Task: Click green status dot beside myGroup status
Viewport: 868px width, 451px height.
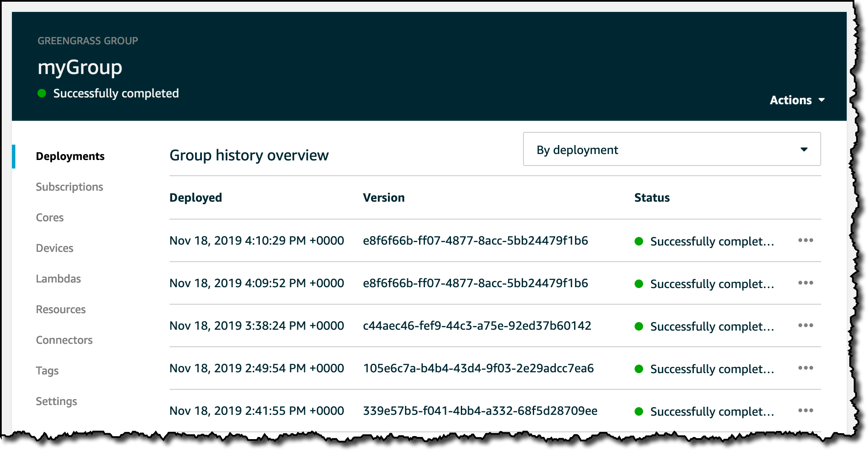Action: coord(42,93)
